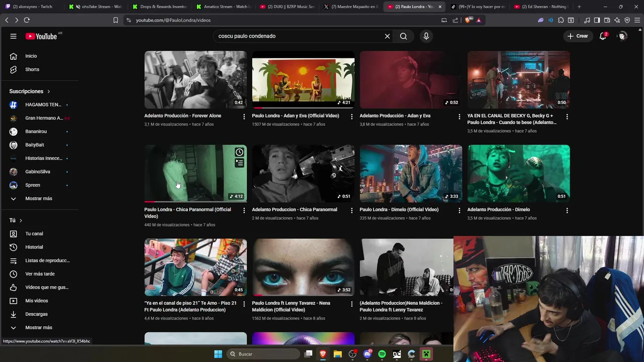Viewport: 644px width, 362px height.
Task: Switch to the Ed Sheeran - Nothing tab
Action: [541, 7]
